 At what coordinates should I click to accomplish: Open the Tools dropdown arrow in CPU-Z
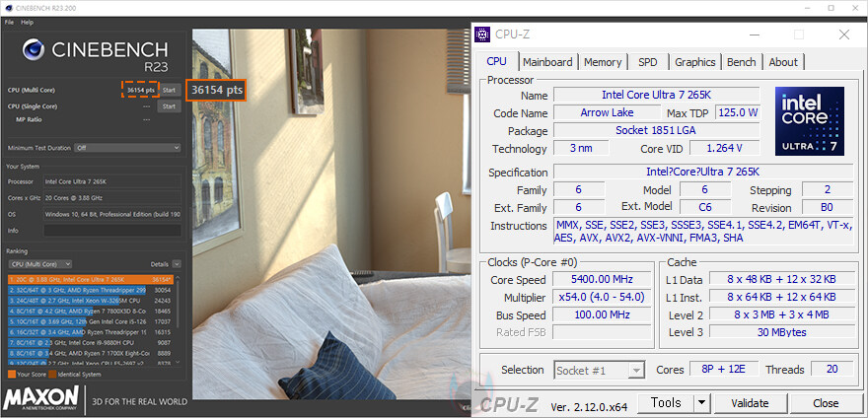pos(702,403)
